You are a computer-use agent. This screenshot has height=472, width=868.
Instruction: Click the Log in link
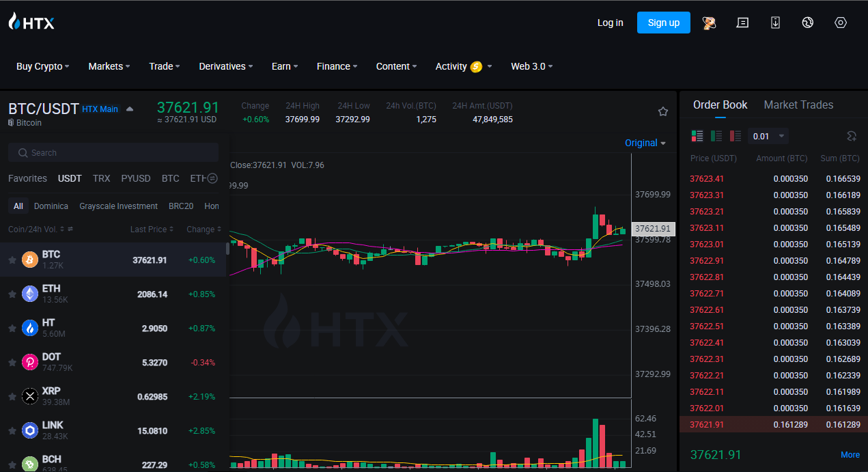(x=610, y=23)
